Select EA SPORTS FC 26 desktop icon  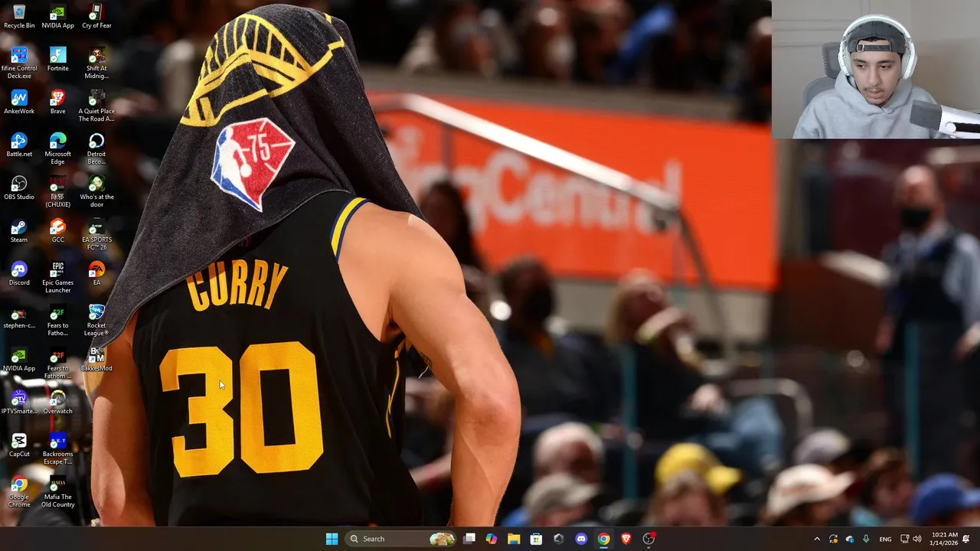pyautogui.click(x=96, y=234)
